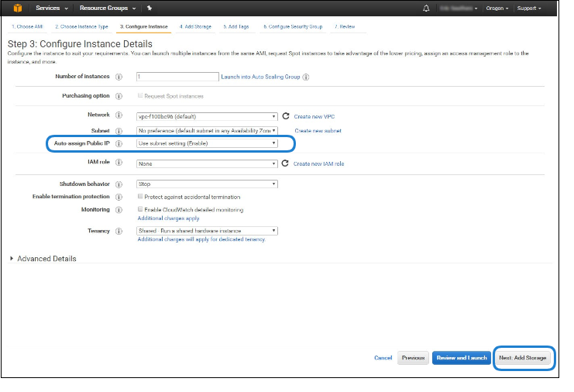
Task: Open the Services menu
Action: [52, 8]
